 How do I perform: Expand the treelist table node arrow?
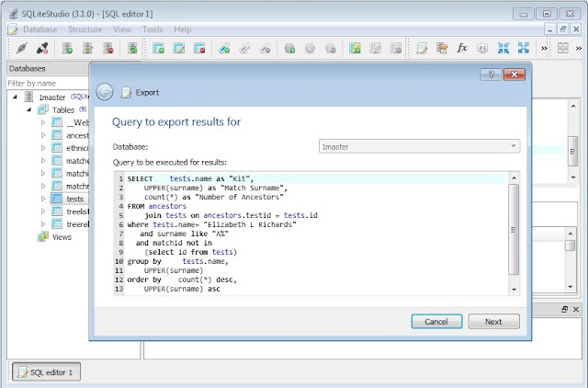[43, 211]
